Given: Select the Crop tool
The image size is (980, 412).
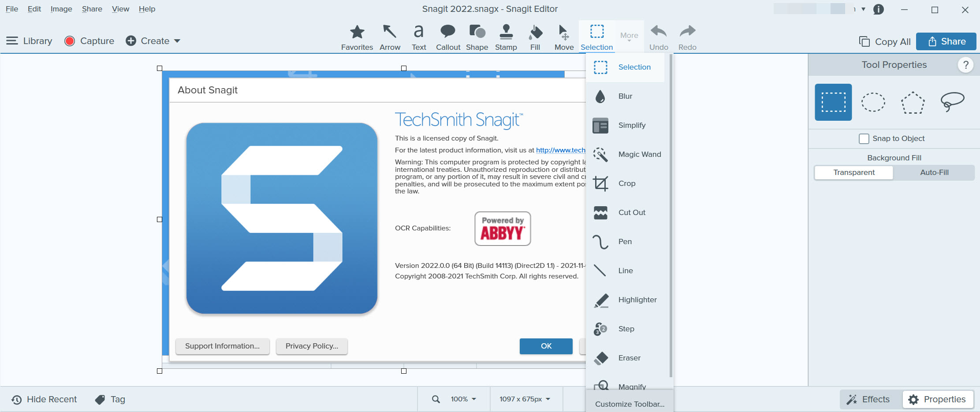Looking at the screenshot, I should pos(626,183).
